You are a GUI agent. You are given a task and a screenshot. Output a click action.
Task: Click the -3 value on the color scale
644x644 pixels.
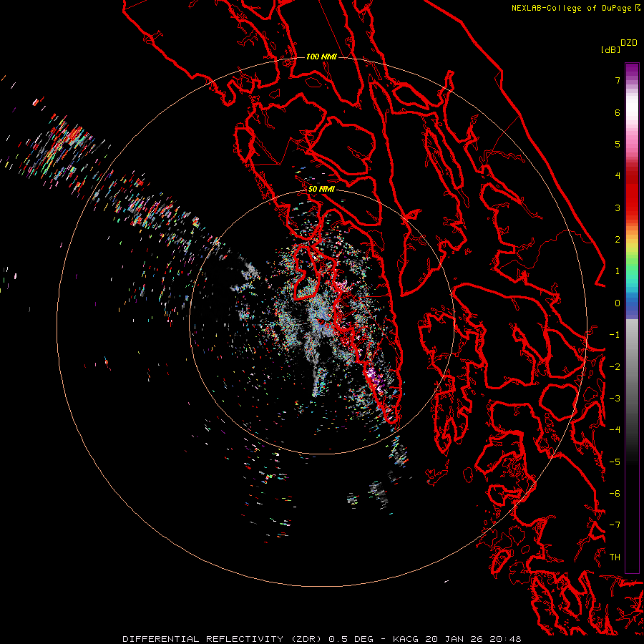615,399
